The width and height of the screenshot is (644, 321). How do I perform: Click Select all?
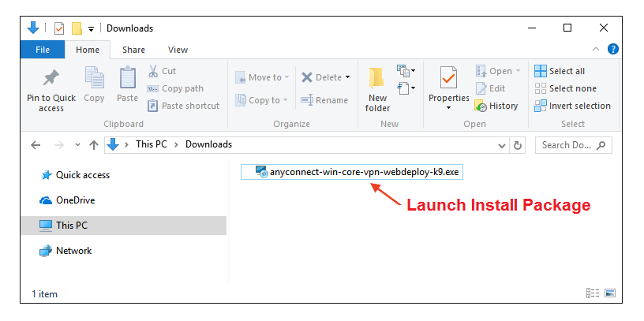[x=560, y=71]
